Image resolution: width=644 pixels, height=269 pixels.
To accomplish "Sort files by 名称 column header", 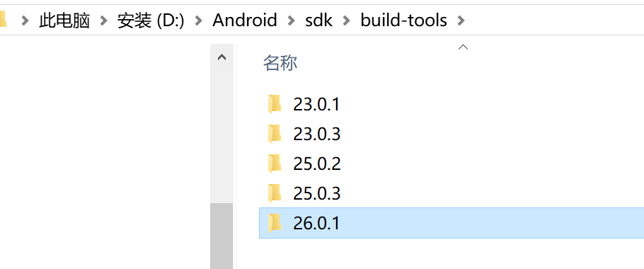I will point(280,63).
